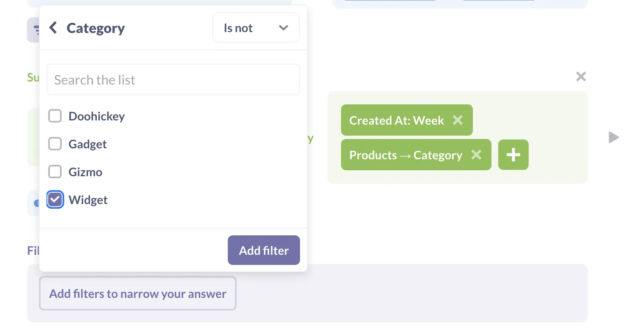Viewport: 644px width, 330px height.
Task: Dismiss the panel via the gray X
Action: (581, 76)
